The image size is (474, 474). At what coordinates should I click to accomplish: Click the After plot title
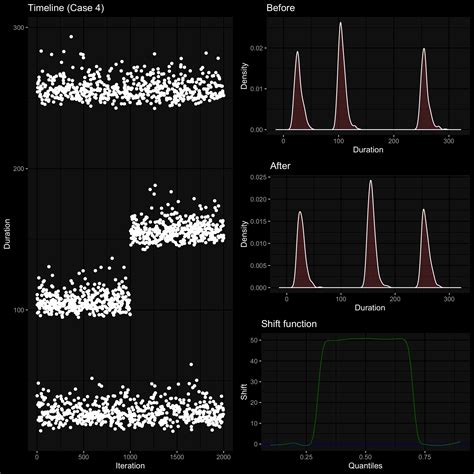(x=280, y=166)
